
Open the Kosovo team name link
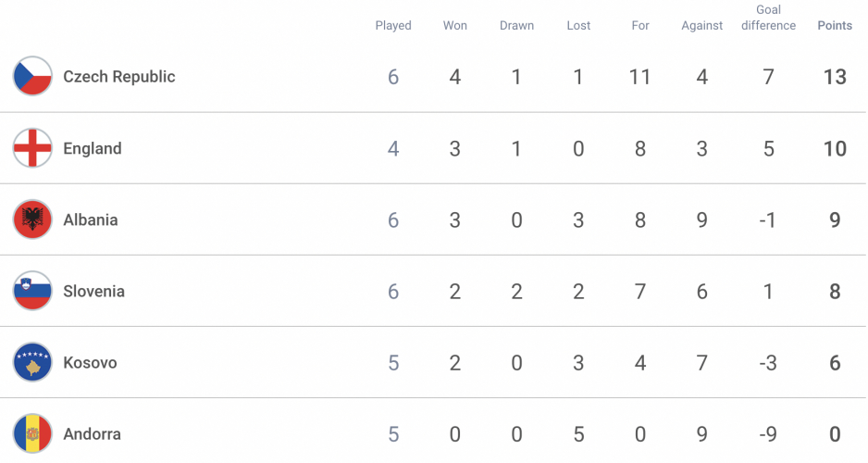click(x=91, y=363)
